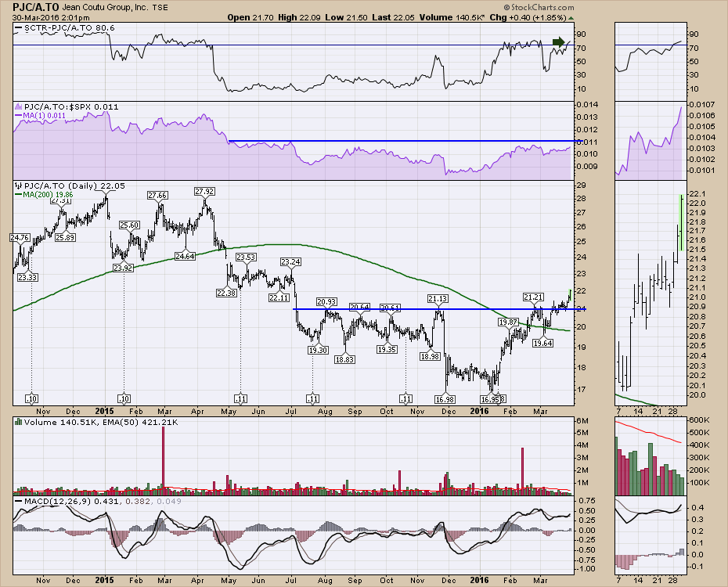This screenshot has width=728, height=587.
Task: Click the 27.31 price peak label
Action: tap(61, 200)
